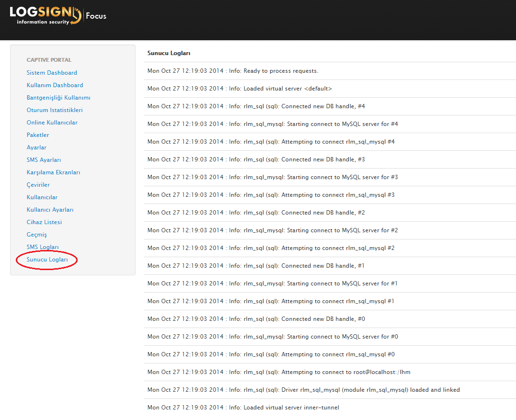Select row 'Connected new DB handle, #4'
The width and height of the screenshot is (516, 420).
pyautogui.click(x=330, y=107)
